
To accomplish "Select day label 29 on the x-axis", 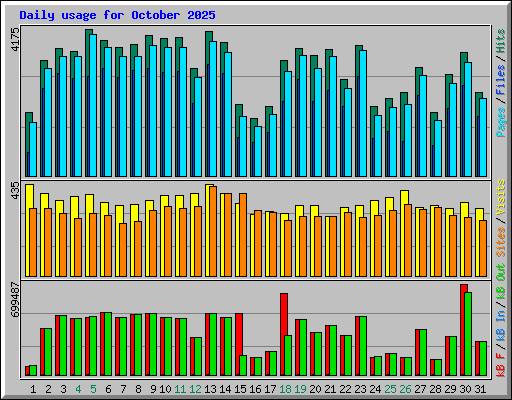I will pyautogui.click(x=450, y=389).
